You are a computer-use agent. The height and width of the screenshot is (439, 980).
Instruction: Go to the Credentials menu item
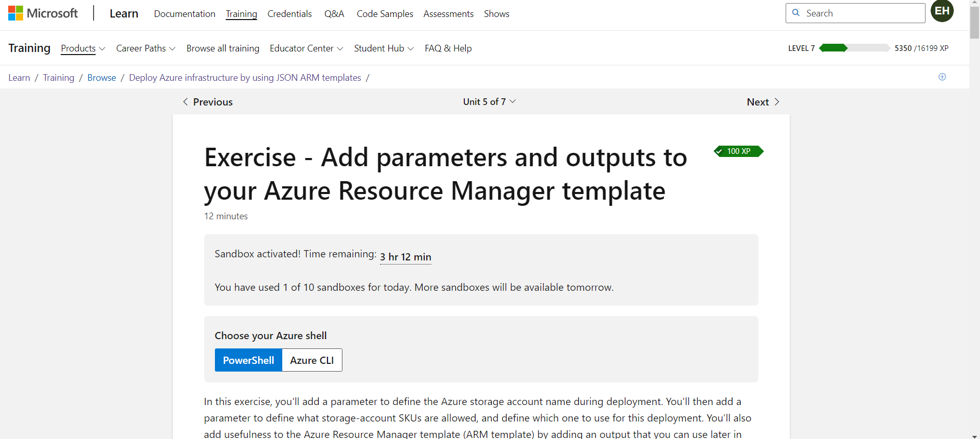pyautogui.click(x=289, y=14)
